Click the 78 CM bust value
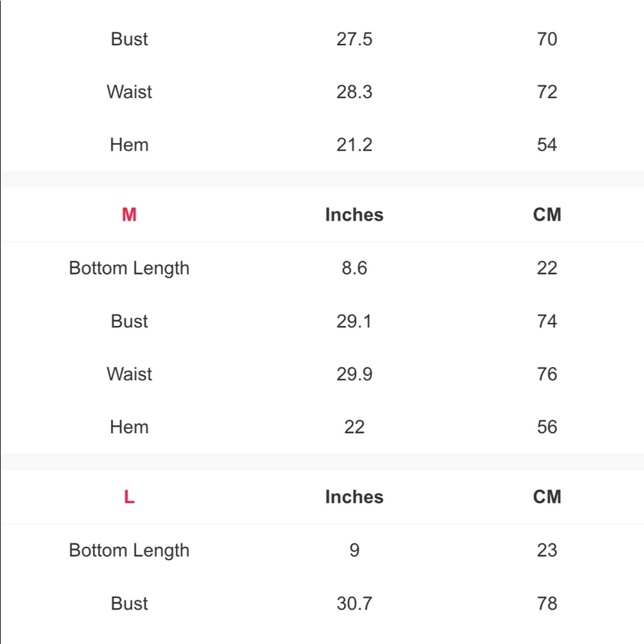The width and height of the screenshot is (644, 644). pos(547,604)
